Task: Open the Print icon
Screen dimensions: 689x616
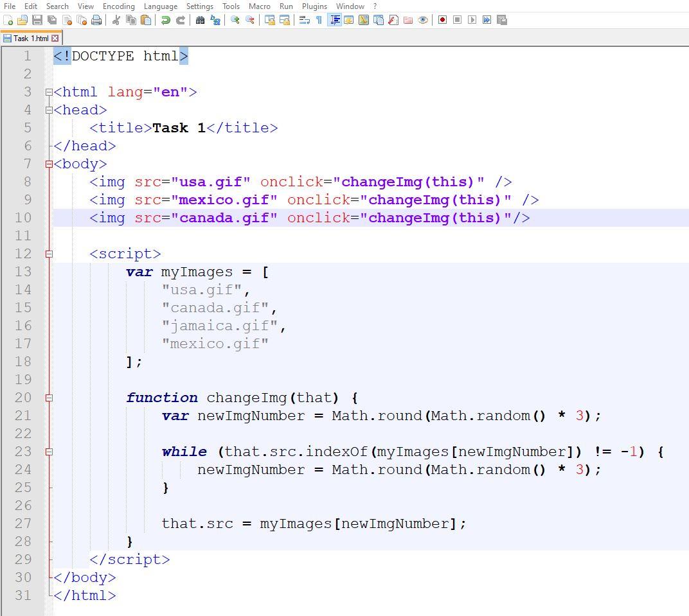Action: (97, 20)
